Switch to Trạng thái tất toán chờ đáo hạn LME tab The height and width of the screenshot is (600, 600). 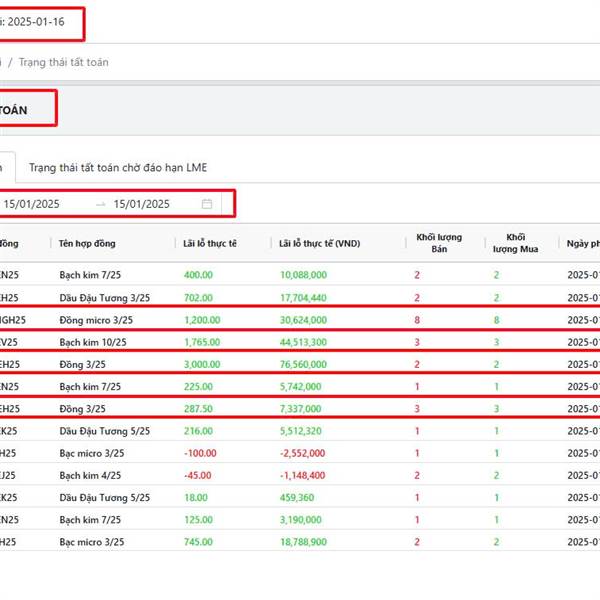click(118, 168)
